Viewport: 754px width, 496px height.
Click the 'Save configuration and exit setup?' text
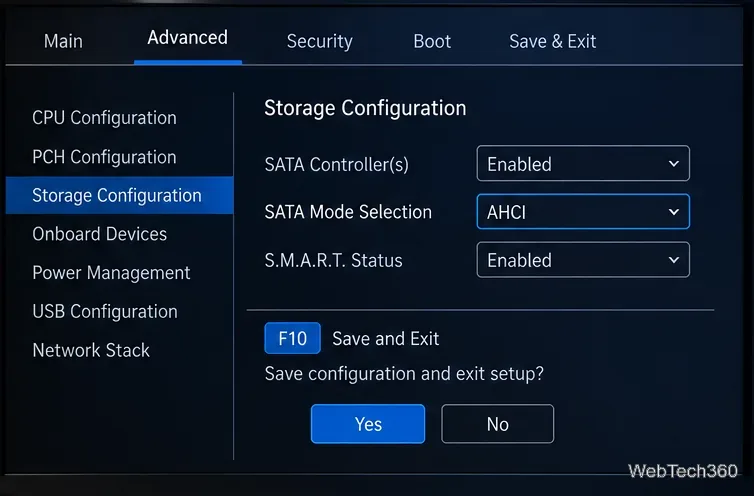[404, 374]
